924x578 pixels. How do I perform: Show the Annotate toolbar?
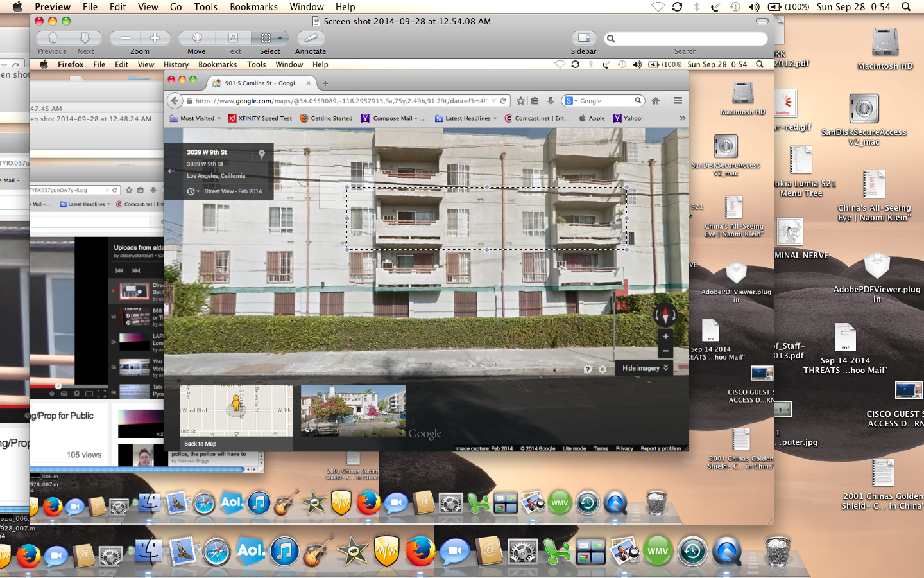pyautogui.click(x=311, y=39)
